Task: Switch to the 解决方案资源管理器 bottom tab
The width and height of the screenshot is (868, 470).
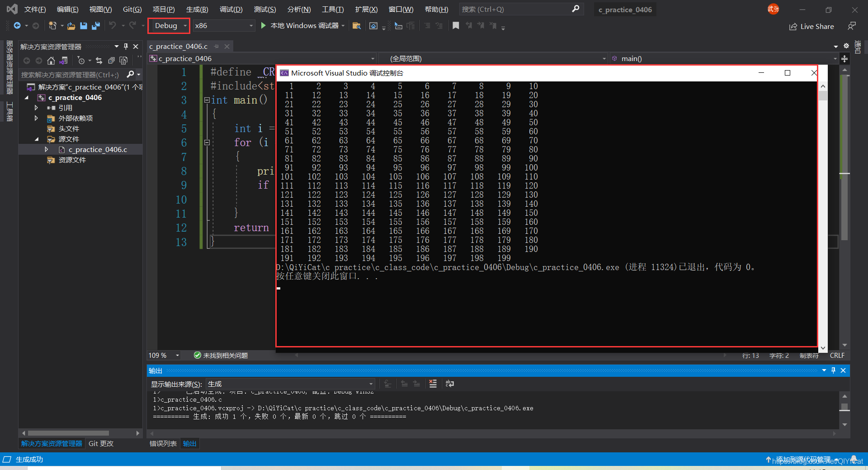Action: [x=52, y=444]
